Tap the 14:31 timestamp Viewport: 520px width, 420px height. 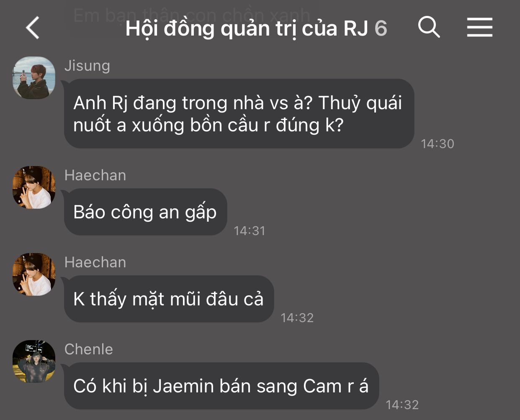pos(250,230)
